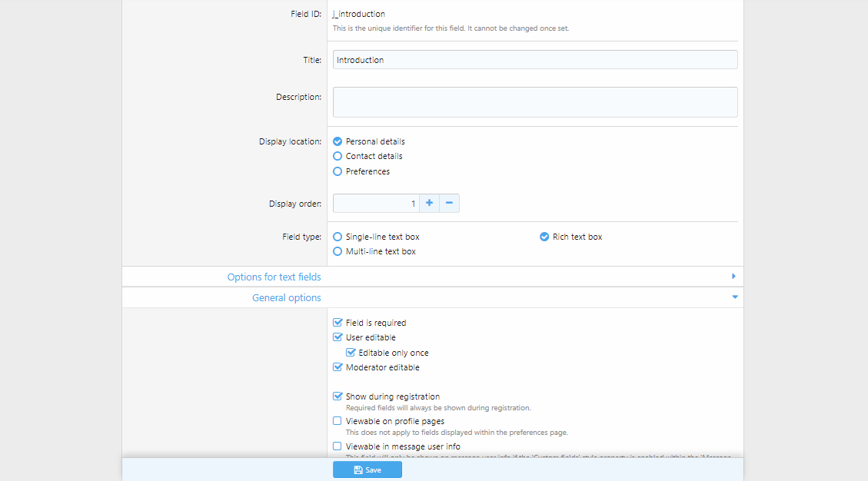The height and width of the screenshot is (481, 868).
Task: Uncheck Field is required
Action: [x=338, y=323]
